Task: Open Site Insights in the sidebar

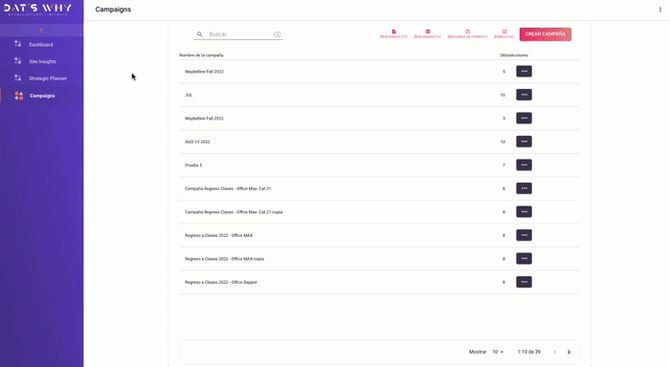Action: (42, 62)
